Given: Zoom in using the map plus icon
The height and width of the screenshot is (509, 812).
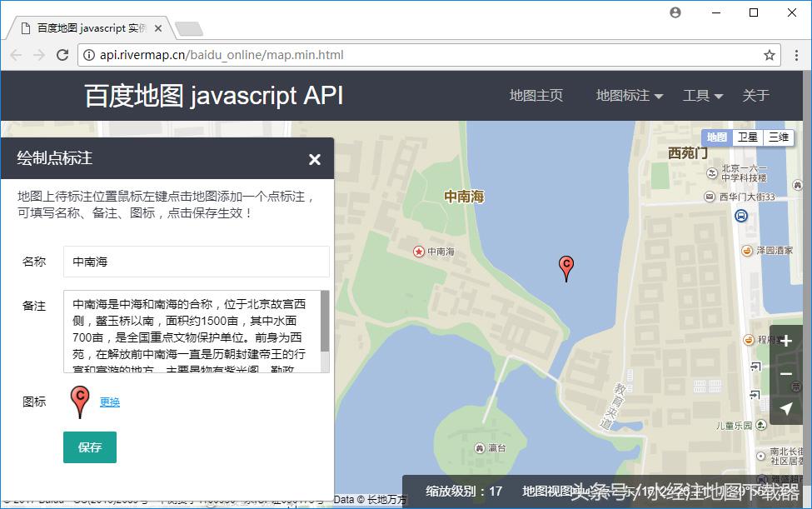Looking at the screenshot, I should (786, 340).
